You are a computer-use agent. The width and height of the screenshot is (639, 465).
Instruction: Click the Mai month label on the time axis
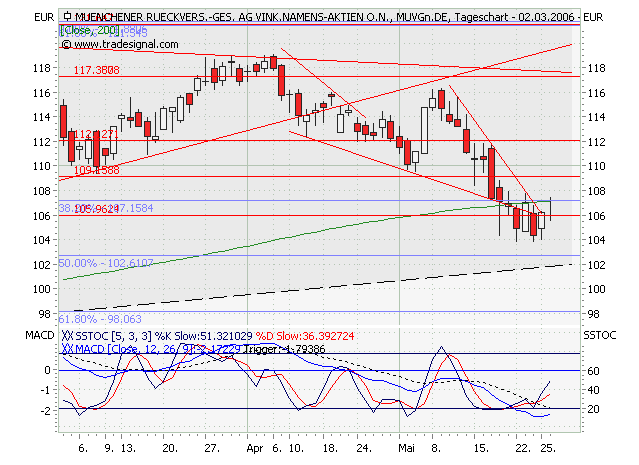(x=406, y=448)
